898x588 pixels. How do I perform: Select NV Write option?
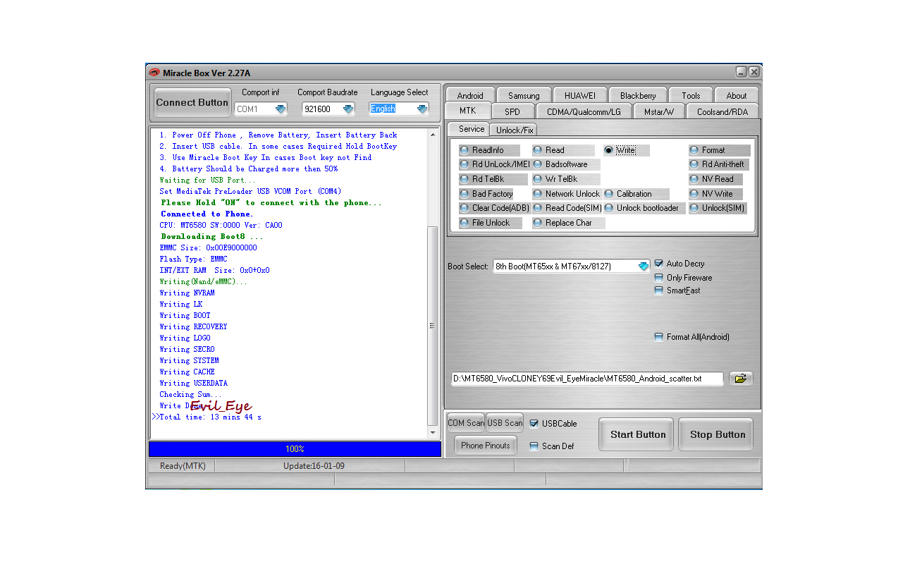pyautogui.click(x=715, y=194)
